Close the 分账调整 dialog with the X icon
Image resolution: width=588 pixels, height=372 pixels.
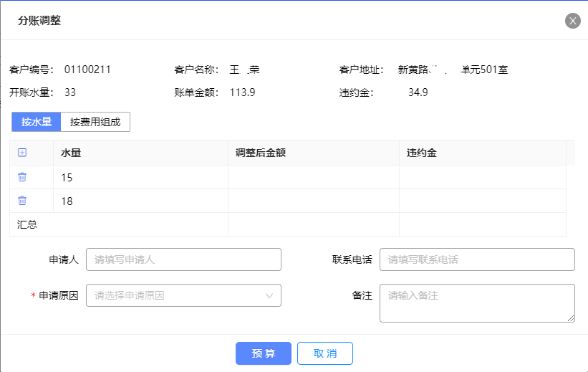point(573,21)
